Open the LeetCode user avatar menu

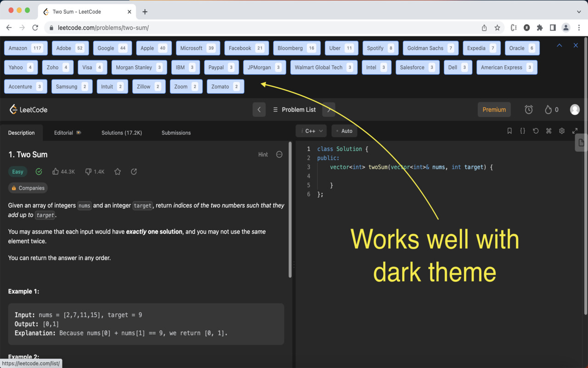tap(575, 109)
